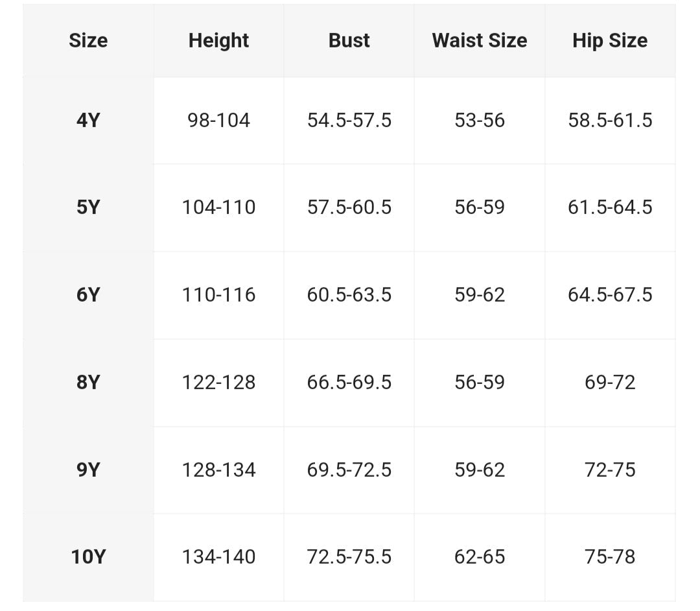Viewport: 700px width, 611px height.
Task: Select the 69-72 hip size cell
Action: 609,382
